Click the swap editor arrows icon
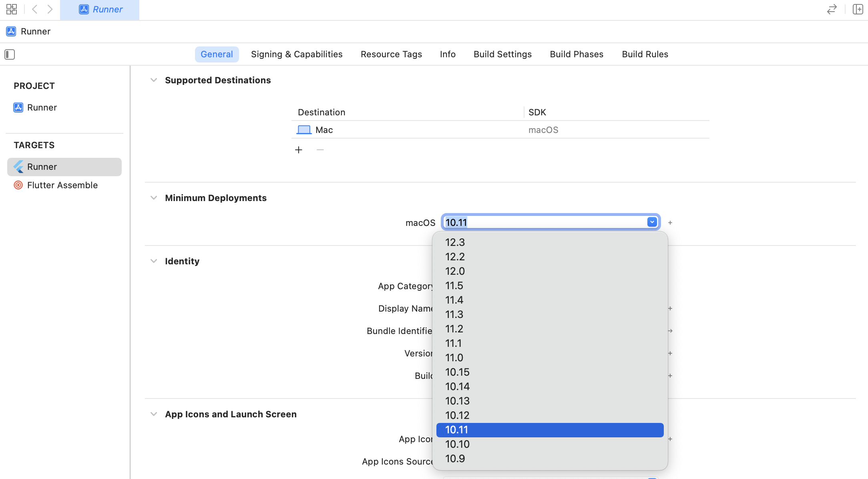This screenshot has width=868, height=479. (832, 9)
